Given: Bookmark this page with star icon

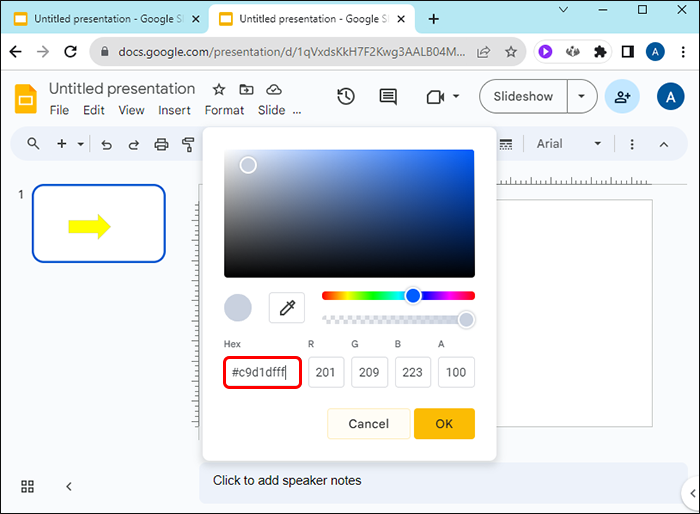Looking at the screenshot, I should (x=511, y=52).
